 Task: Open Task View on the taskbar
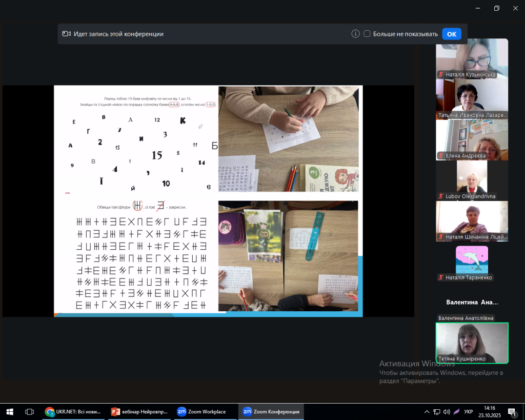[x=29, y=411]
